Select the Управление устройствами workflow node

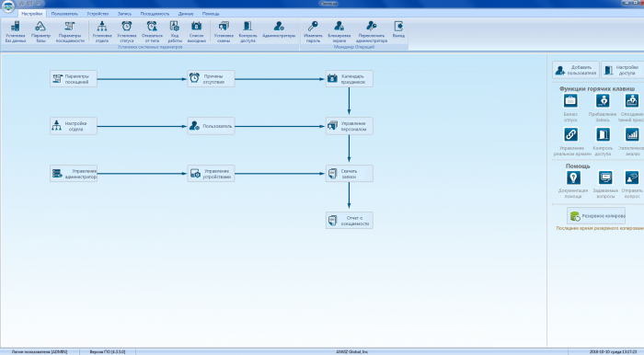coord(211,174)
